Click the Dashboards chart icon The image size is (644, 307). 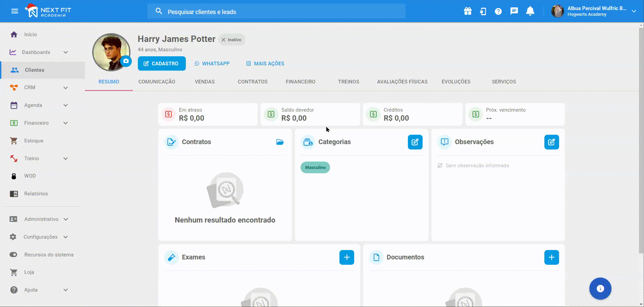13,52
